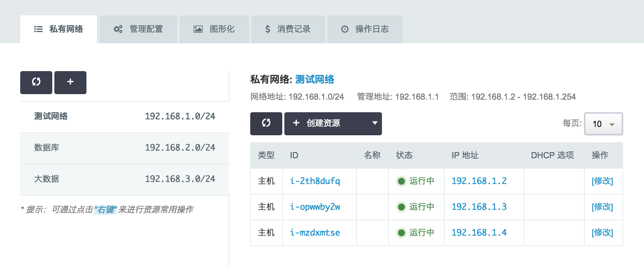Viewport: 644px width, 267px height.
Task: Refresh the resource list beside 创建资源
Action: click(266, 123)
